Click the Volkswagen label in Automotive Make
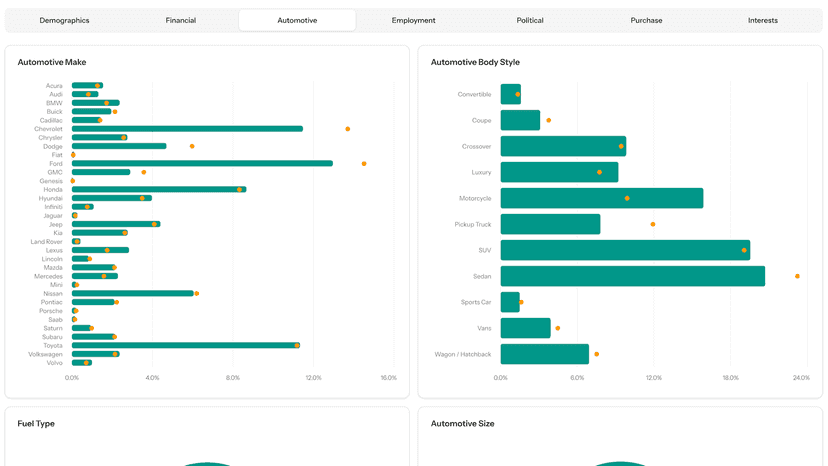 45,355
